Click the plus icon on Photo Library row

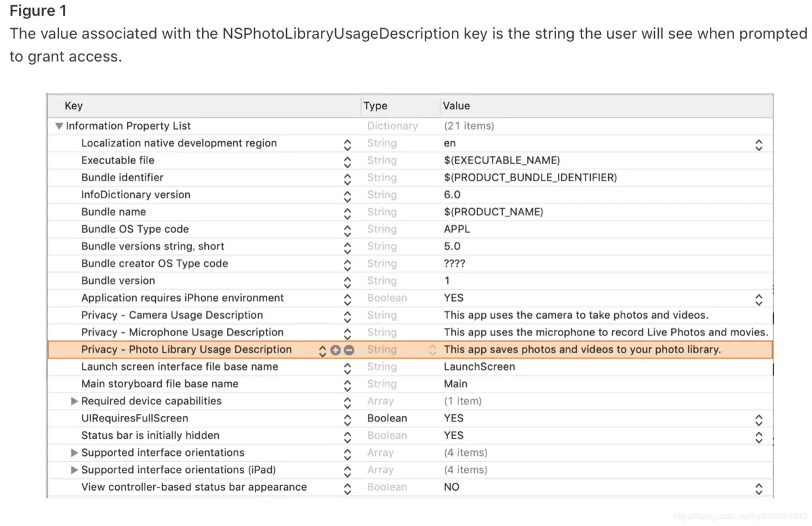[336, 350]
